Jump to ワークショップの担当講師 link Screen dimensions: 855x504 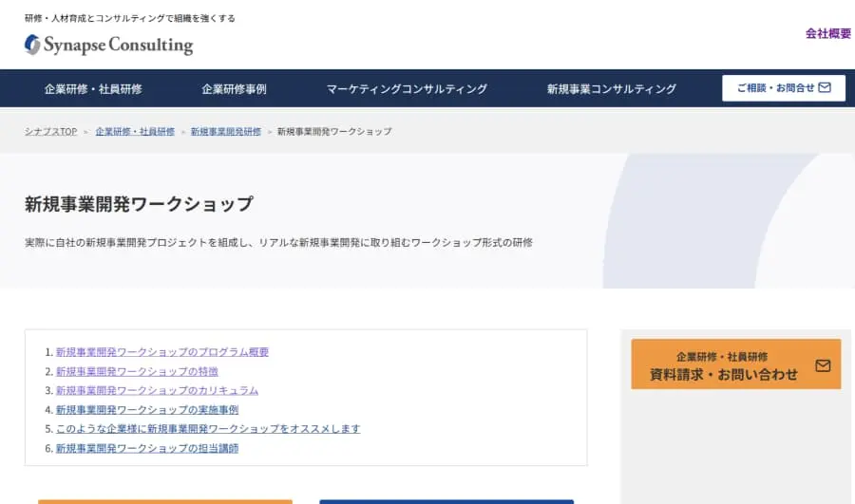point(147,448)
